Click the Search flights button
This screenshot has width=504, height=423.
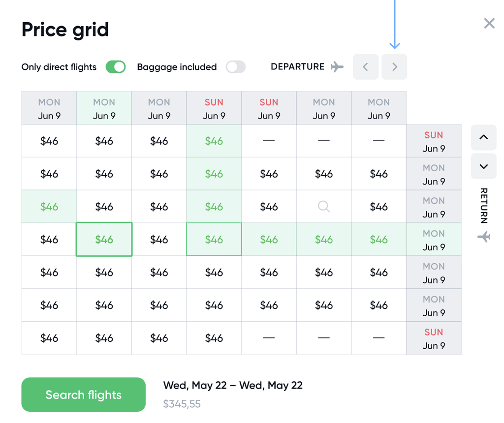[x=84, y=394]
